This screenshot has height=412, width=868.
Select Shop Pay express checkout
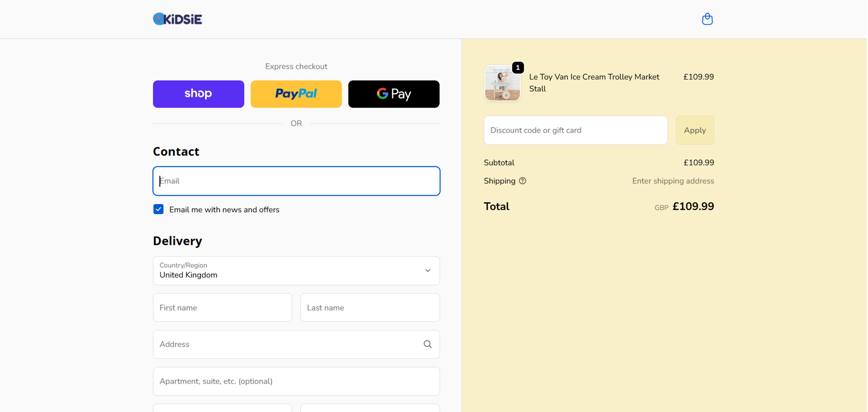(198, 94)
